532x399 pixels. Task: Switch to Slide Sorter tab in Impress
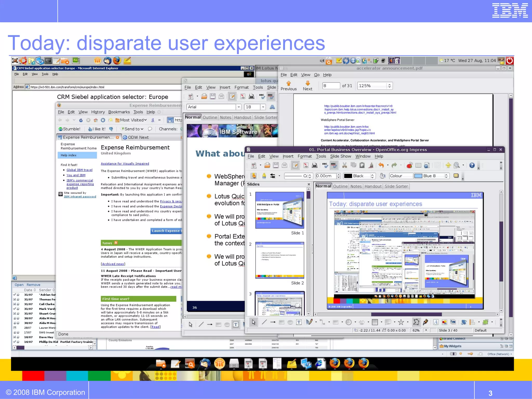pyautogui.click(x=396, y=186)
